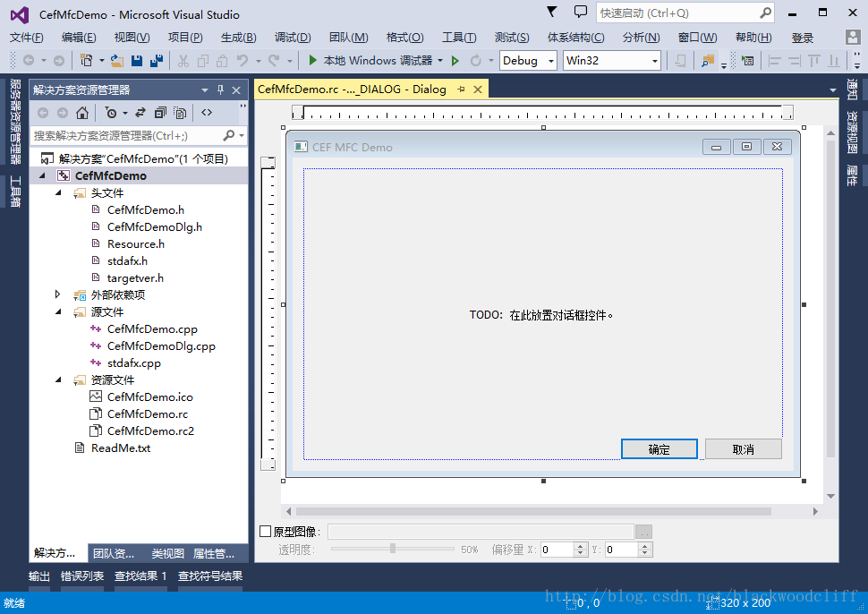Image resolution: width=868 pixels, height=614 pixels.
Task: Click the New Project toolbar icon
Action: pos(87,60)
